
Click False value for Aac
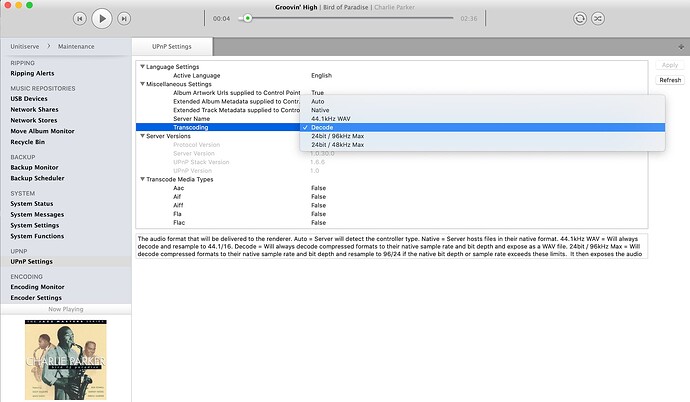319,188
